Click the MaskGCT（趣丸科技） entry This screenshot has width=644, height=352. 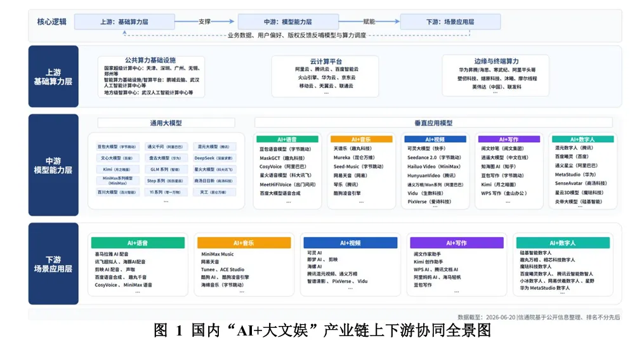coord(282,158)
